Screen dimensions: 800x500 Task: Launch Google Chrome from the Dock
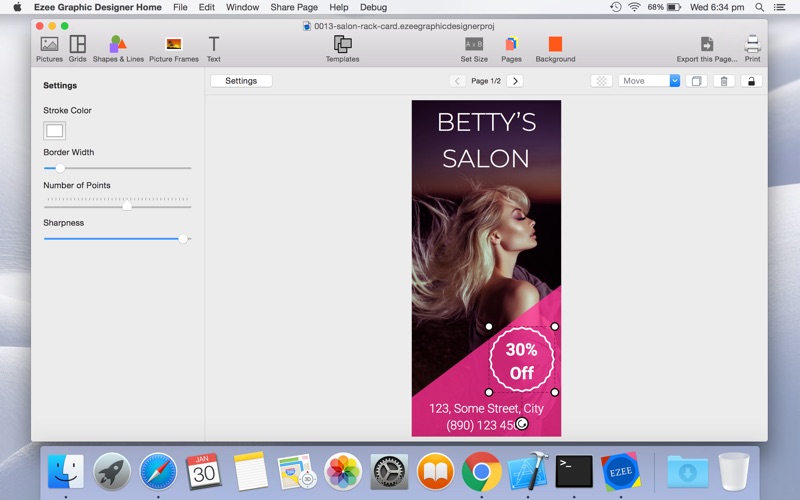(481, 470)
